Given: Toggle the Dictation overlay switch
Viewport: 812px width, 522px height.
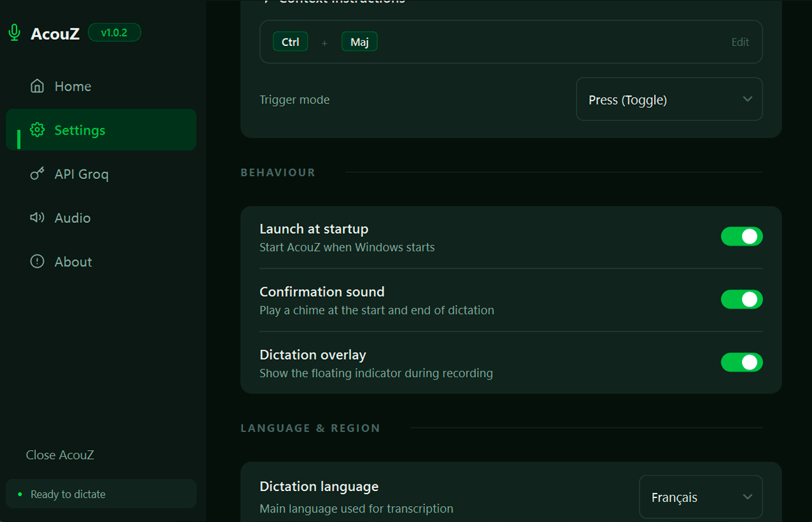Looking at the screenshot, I should pyautogui.click(x=742, y=363).
